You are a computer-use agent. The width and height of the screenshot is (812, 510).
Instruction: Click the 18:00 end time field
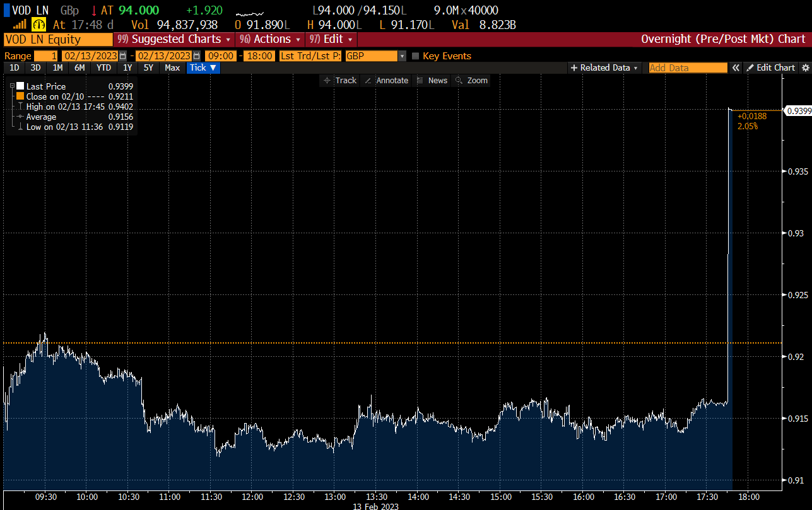pos(259,56)
